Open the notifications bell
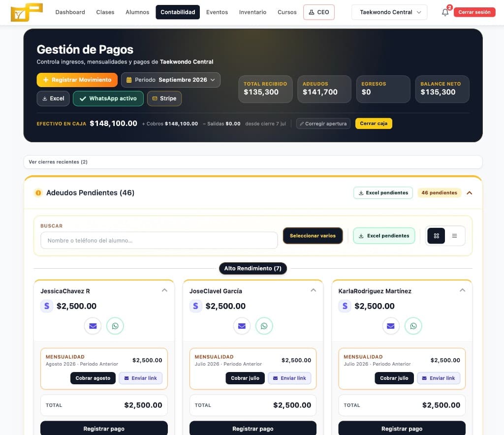504x435 pixels. point(445,12)
